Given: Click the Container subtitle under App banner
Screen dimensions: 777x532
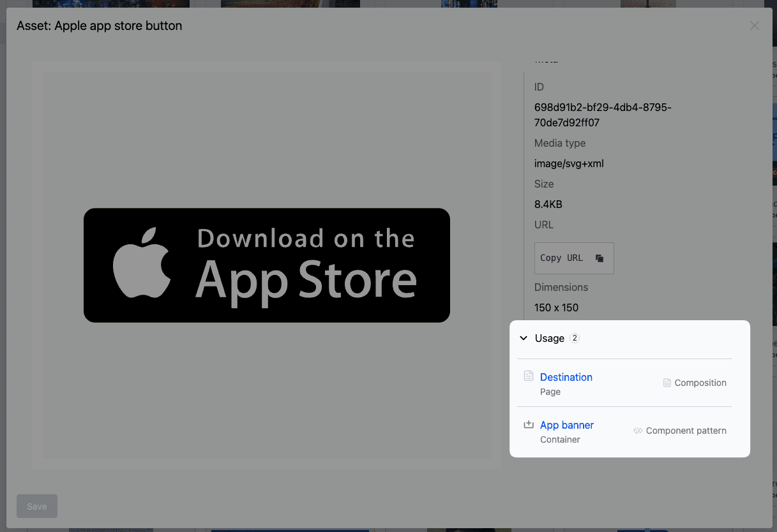Looking at the screenshot, I should point(560,440).
